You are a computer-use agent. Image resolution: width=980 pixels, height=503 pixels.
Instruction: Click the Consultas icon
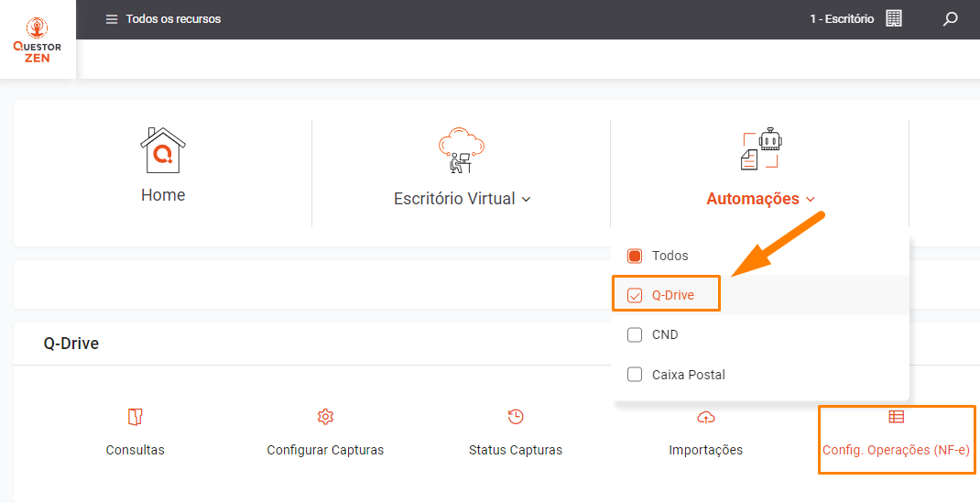click(135, 417)
